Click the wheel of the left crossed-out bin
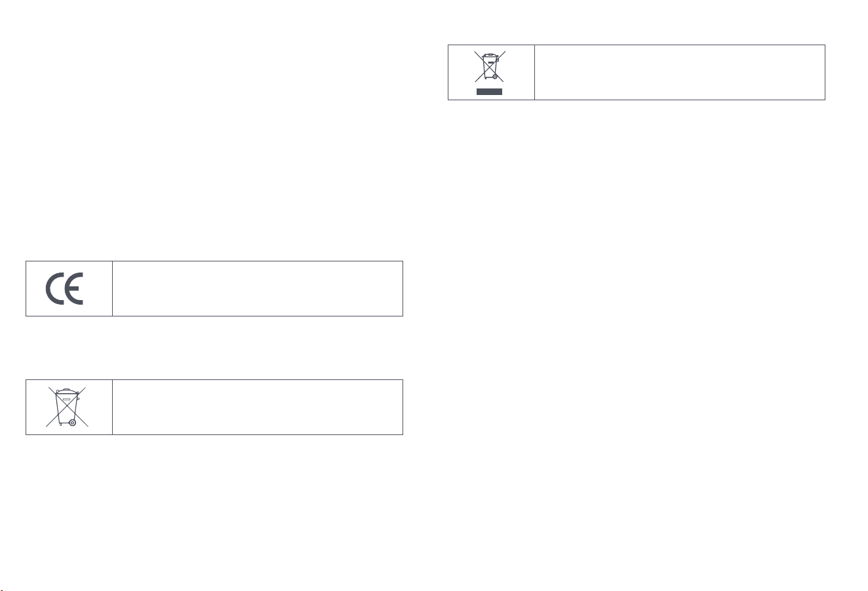Screen dimensions: 868x591 click(x=72, y=423)
